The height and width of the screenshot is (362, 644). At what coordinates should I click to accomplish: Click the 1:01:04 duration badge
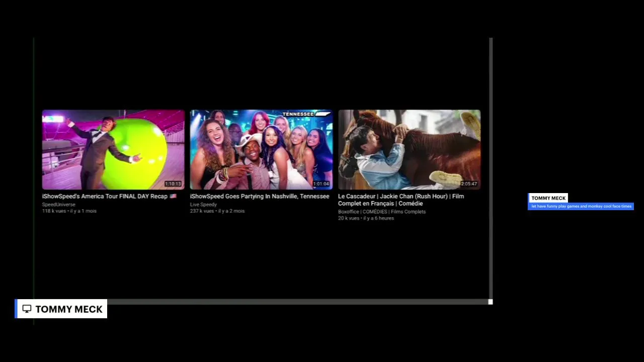click(x=321, y=184)
